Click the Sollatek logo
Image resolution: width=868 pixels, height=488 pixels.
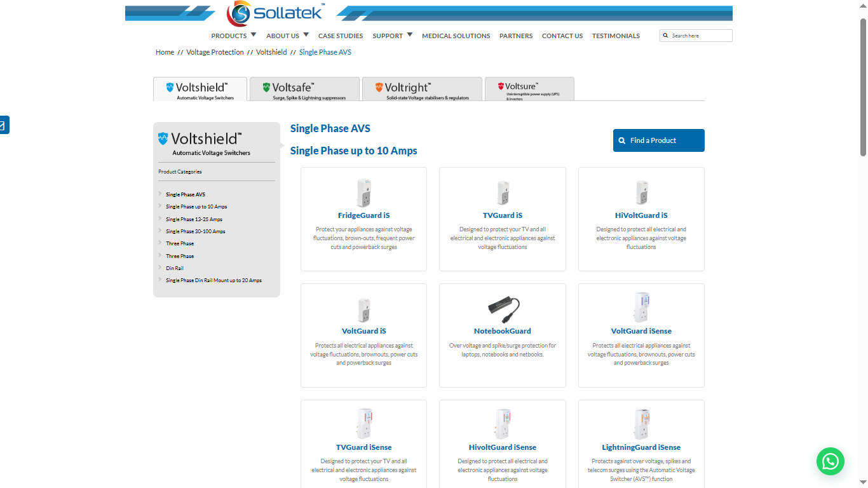[275, 13]
